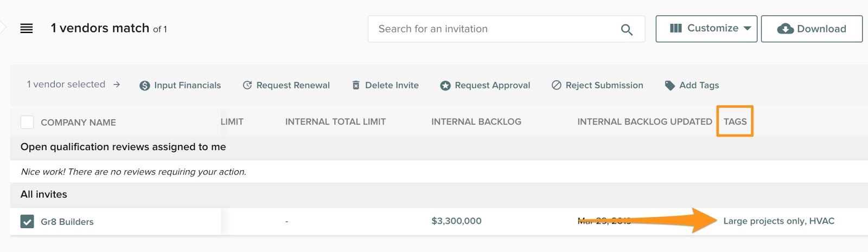Click the Large projects only, HVAC tags cell
868x252 pixels.
pos(778,221)
